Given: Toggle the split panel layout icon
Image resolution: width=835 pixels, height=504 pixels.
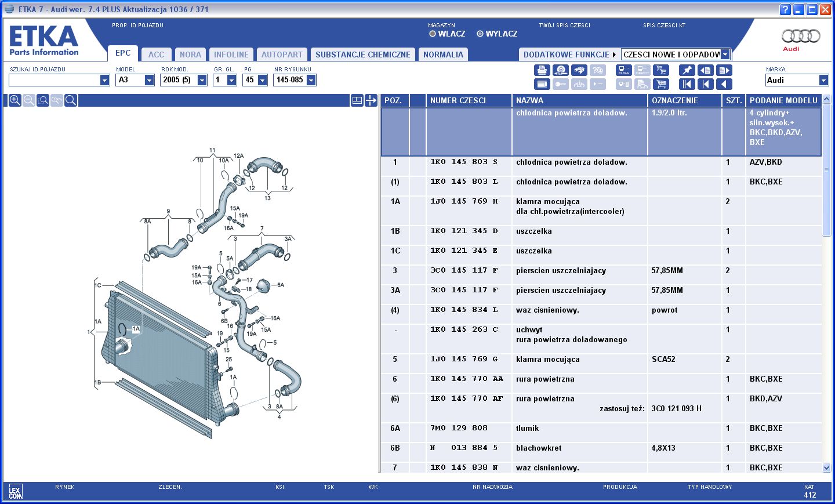Looking at the screenshot, I should tap(357, 100).
